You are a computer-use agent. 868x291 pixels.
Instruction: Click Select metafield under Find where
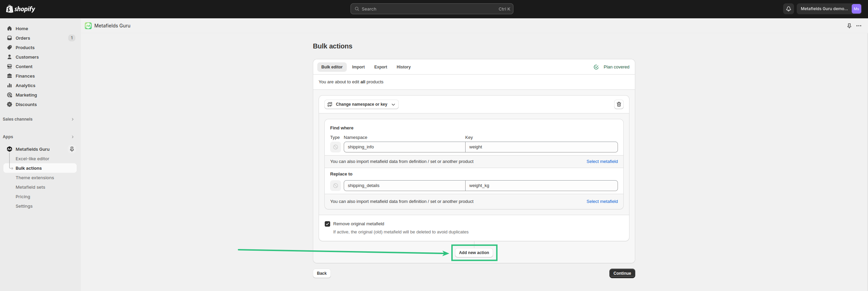[x=602, y=162]
